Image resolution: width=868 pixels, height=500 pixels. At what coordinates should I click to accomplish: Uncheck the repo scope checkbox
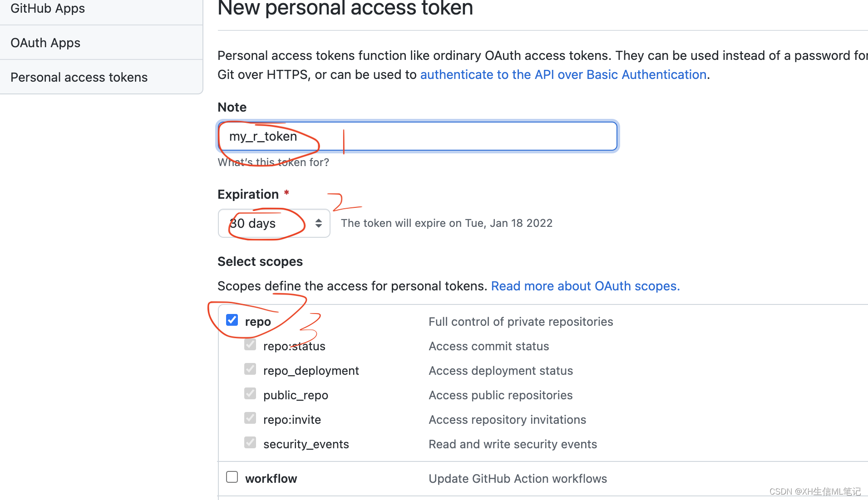pyautogui.click(x=232, y=320)
